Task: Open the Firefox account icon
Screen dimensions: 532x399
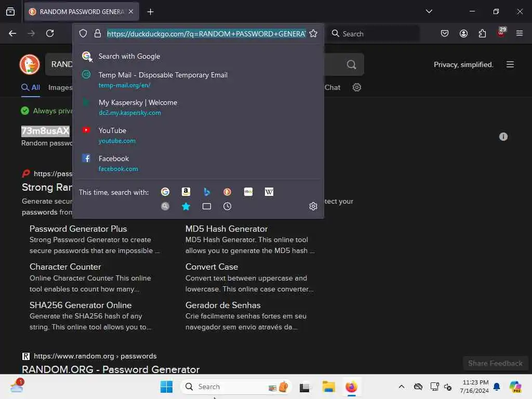Action: [463, 33]
